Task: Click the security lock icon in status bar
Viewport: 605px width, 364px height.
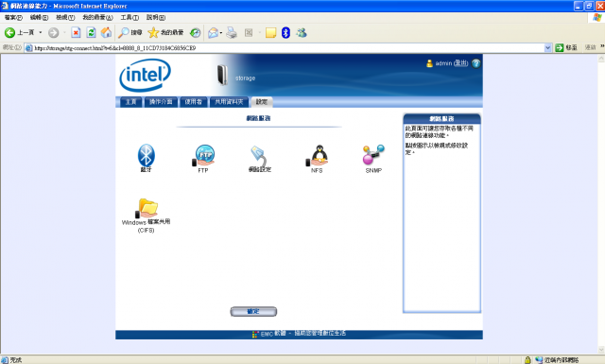Action: [x=527, y=360]
